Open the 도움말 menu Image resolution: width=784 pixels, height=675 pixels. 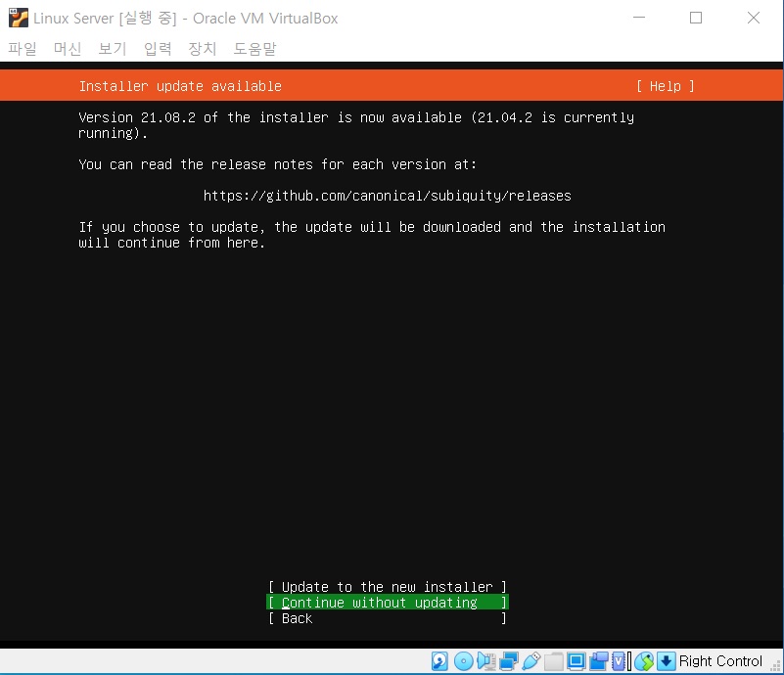tap(254, 49)
